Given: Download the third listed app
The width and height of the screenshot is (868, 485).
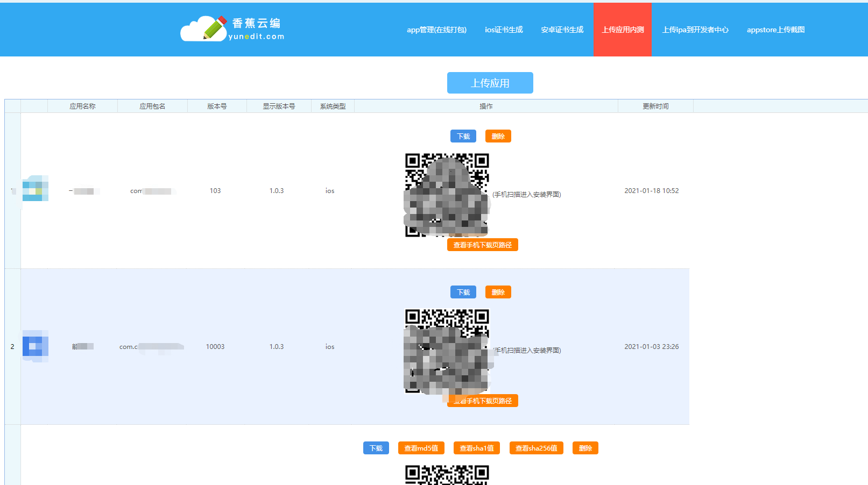Looking at the screenshot, I should tap(376, 448).
